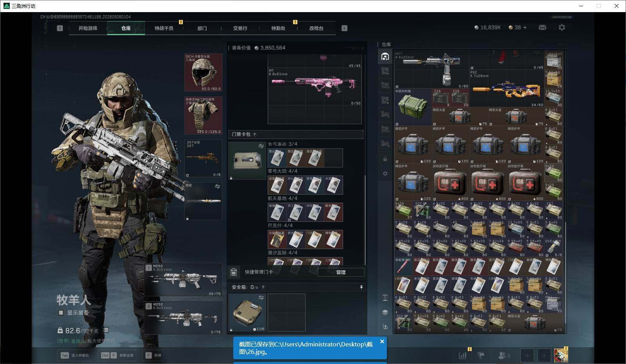Open the settings gear in top bar

point(562,27)
